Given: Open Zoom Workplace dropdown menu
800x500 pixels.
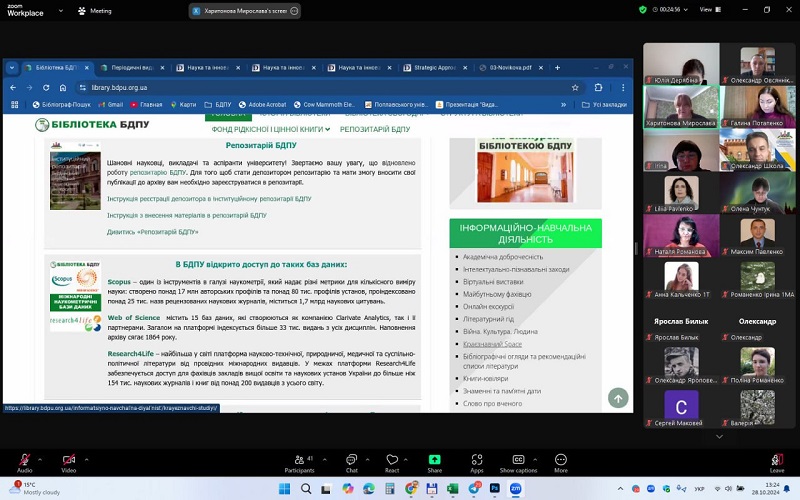Looking at the screenshot, I should tap(61, 10).
